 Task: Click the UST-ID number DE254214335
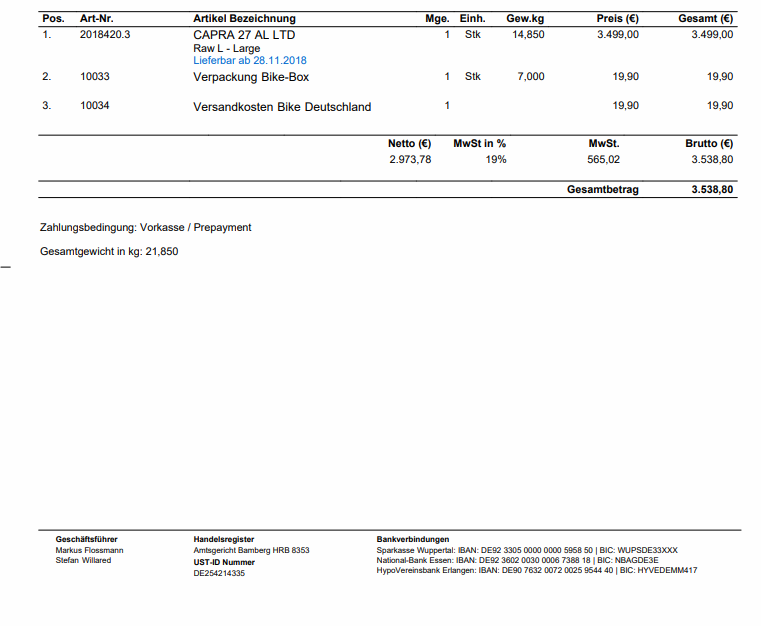pos(219,573)
